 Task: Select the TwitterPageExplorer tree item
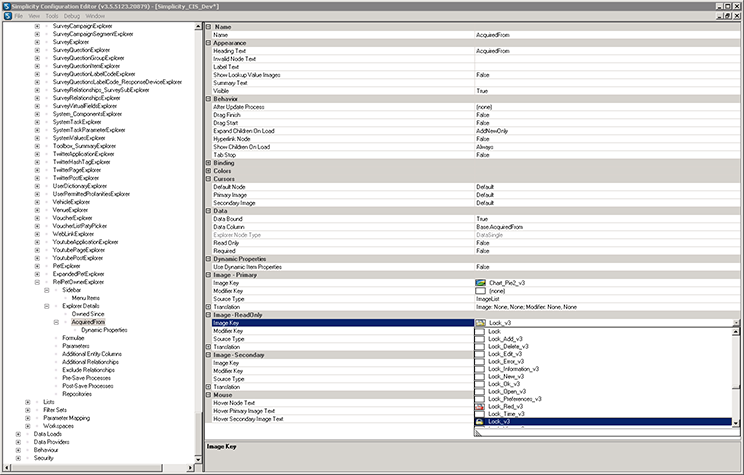(x=77, y=170)
